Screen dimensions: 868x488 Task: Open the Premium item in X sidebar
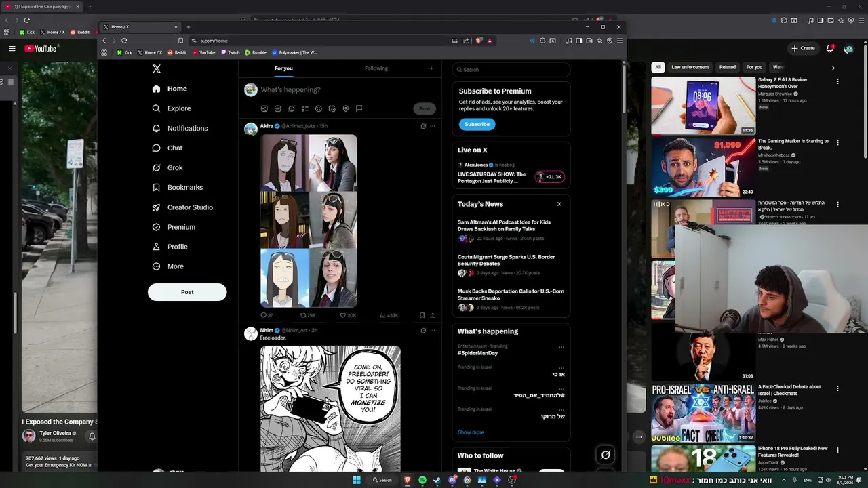[174, 227]
